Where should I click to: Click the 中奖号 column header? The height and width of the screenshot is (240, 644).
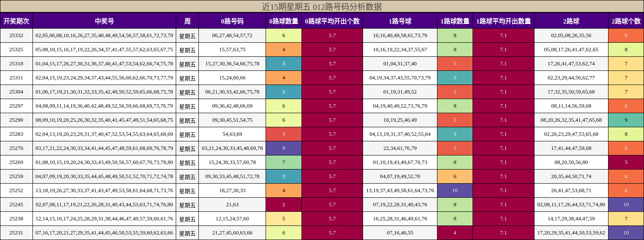104,21
